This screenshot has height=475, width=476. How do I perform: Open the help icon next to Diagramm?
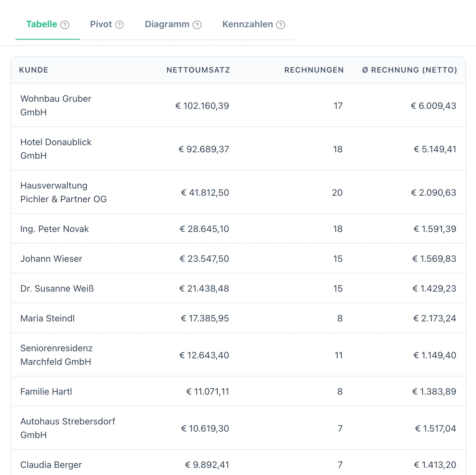pos(197,25)
